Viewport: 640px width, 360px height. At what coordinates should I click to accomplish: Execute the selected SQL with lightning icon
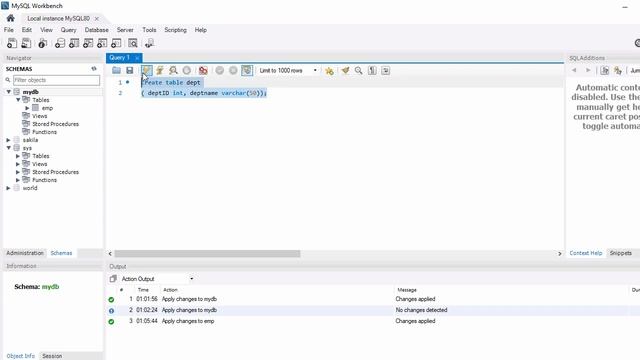pos(147,71)
